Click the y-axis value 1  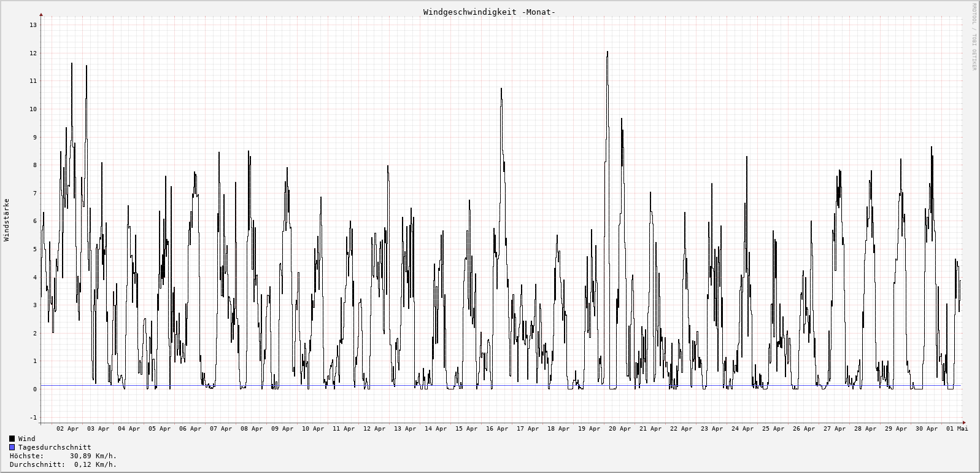click(35, 361)
